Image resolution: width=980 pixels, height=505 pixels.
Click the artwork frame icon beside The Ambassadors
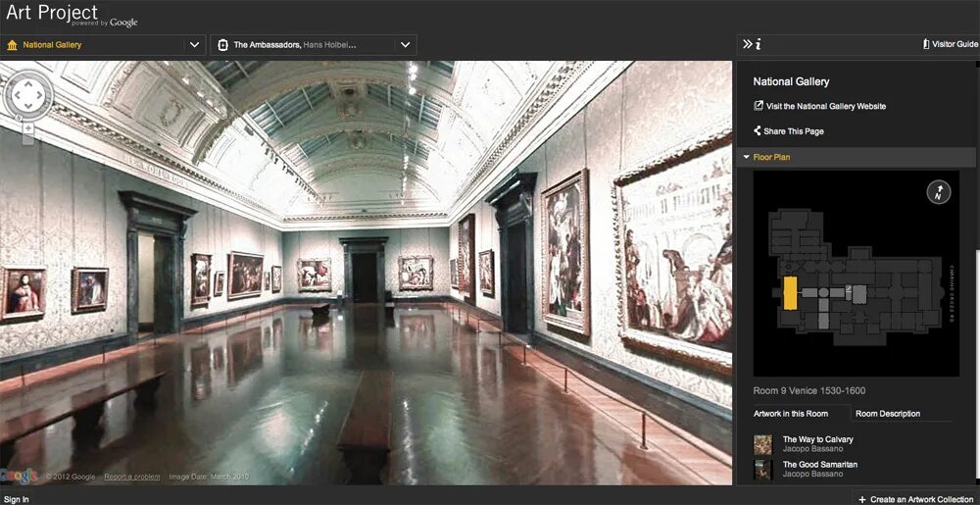[222, 45]
